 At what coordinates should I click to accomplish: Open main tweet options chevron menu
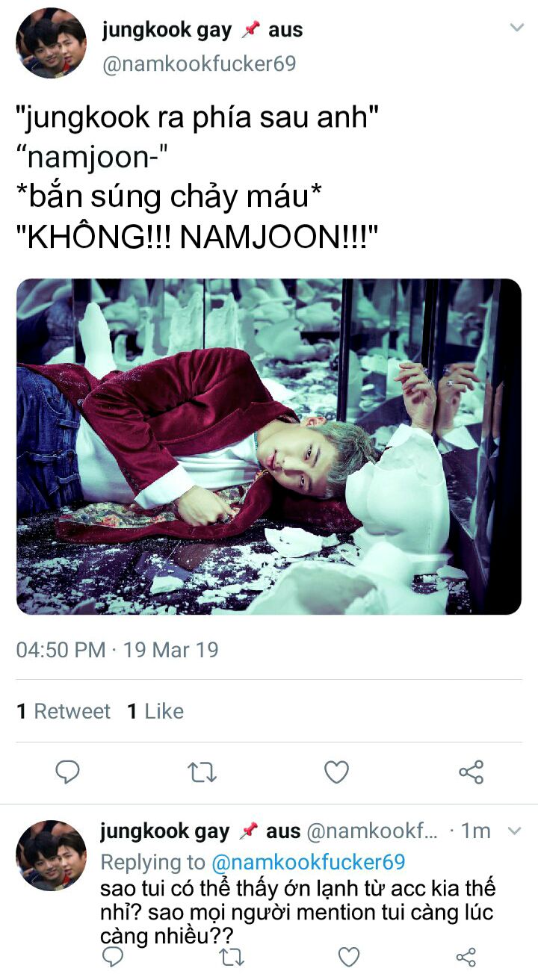(x=517, y=28)
